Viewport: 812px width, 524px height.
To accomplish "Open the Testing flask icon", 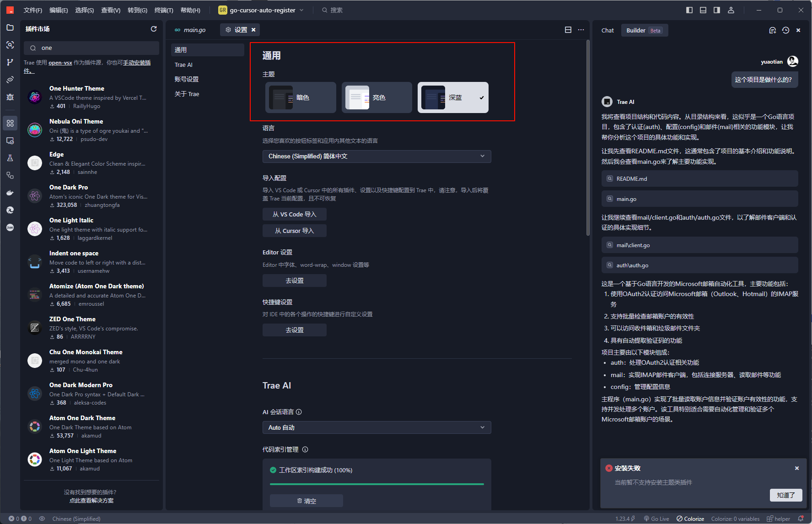I will click(x=10, y=158).
